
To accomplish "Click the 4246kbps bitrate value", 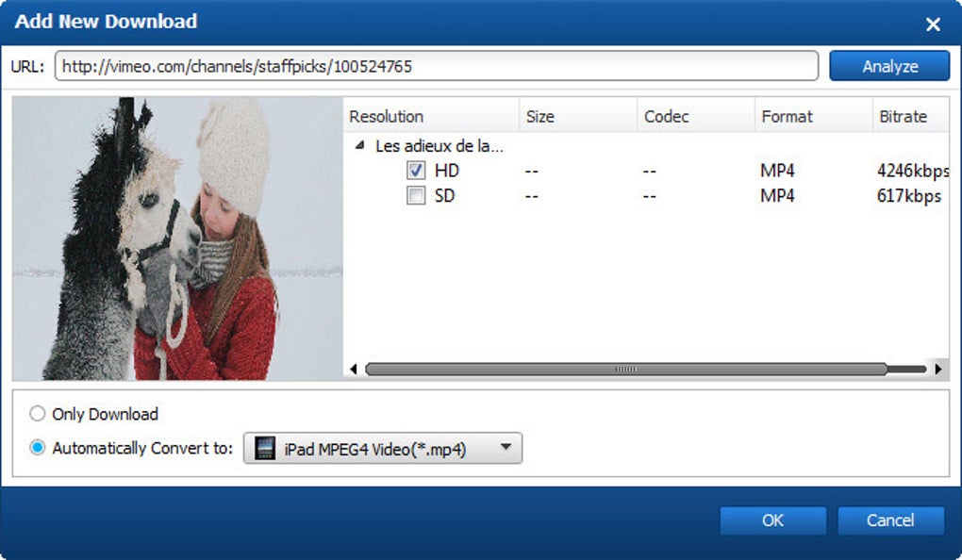I will (913, 171).
